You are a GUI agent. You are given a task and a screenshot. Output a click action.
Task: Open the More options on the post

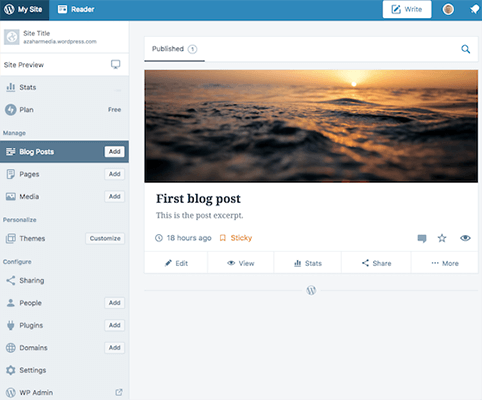coord(445,263)
